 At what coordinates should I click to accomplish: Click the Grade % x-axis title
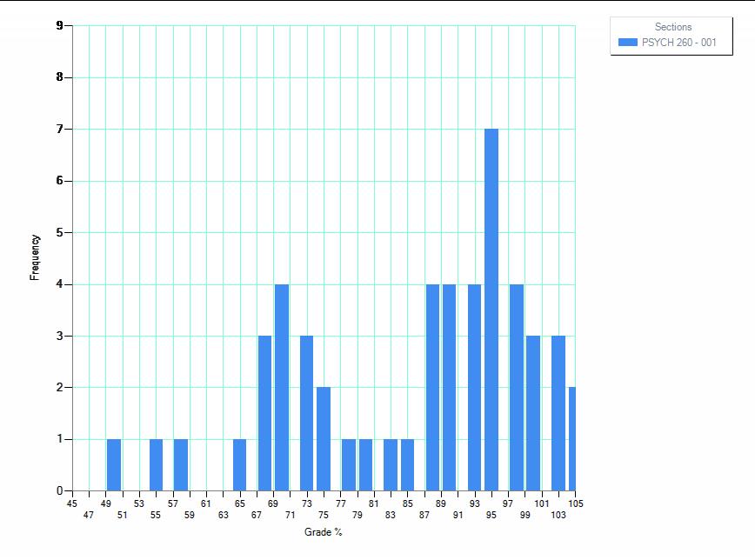pyautogui.click(x=323, y=532)
